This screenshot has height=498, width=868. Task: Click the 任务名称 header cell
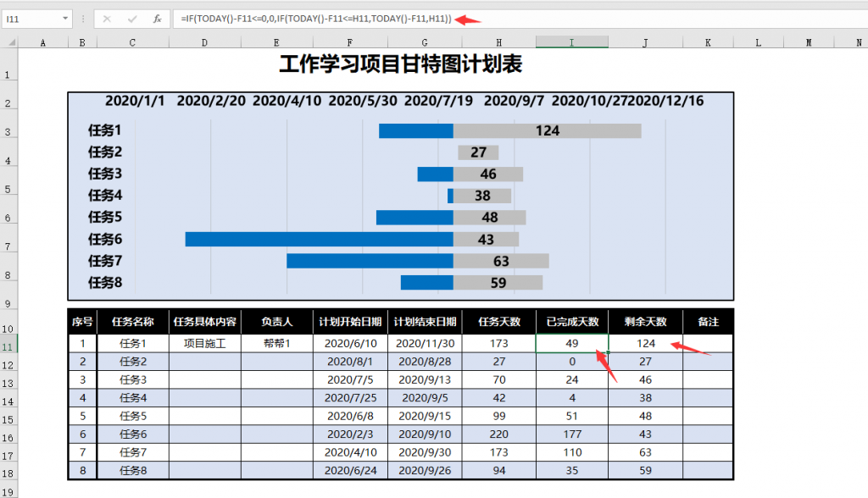click(133, 322)
